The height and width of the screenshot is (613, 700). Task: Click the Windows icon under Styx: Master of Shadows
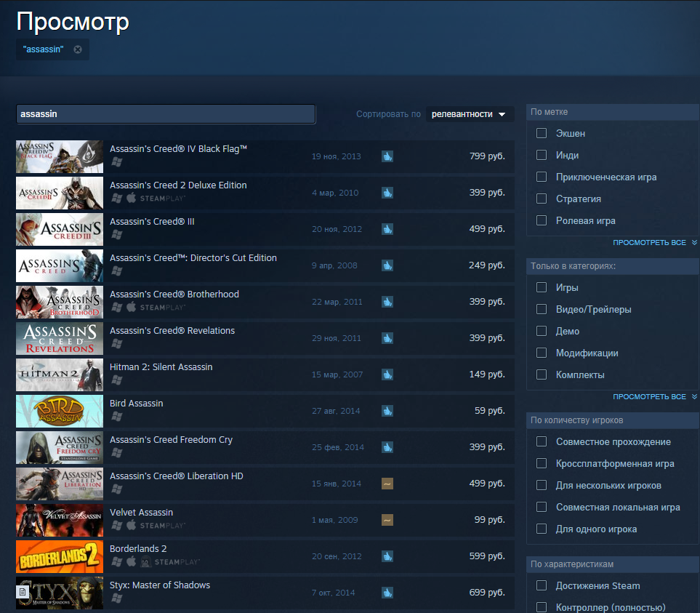(x=117, y=598)
